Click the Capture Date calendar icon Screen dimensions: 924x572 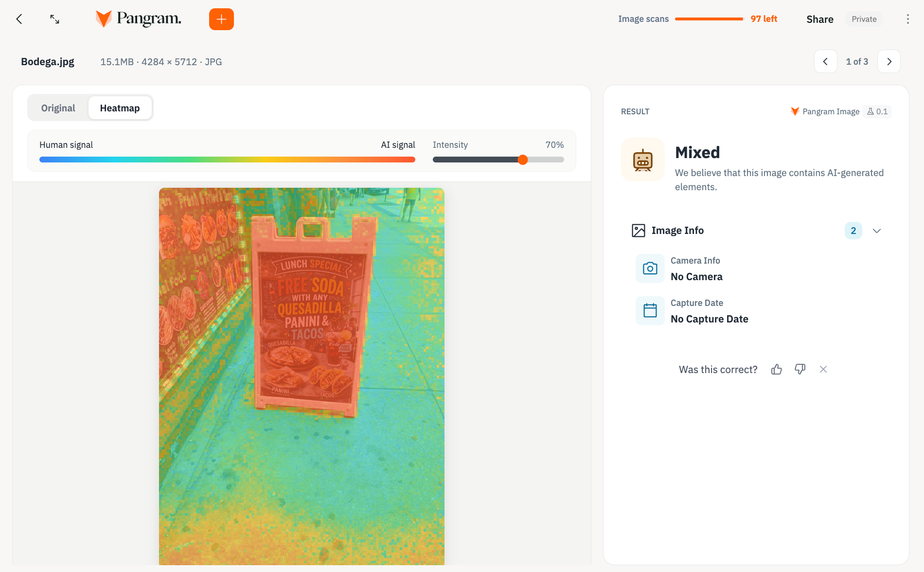650,311
